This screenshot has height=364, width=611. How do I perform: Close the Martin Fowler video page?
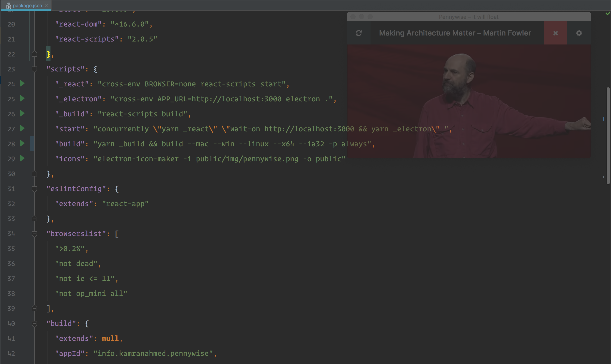(555, 33)
